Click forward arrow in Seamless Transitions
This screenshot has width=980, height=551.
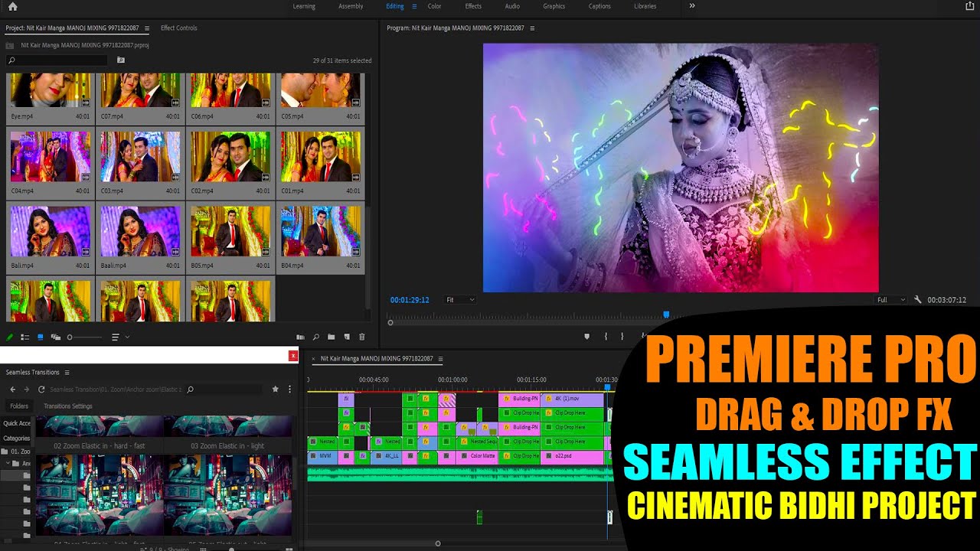click(28, 390)
